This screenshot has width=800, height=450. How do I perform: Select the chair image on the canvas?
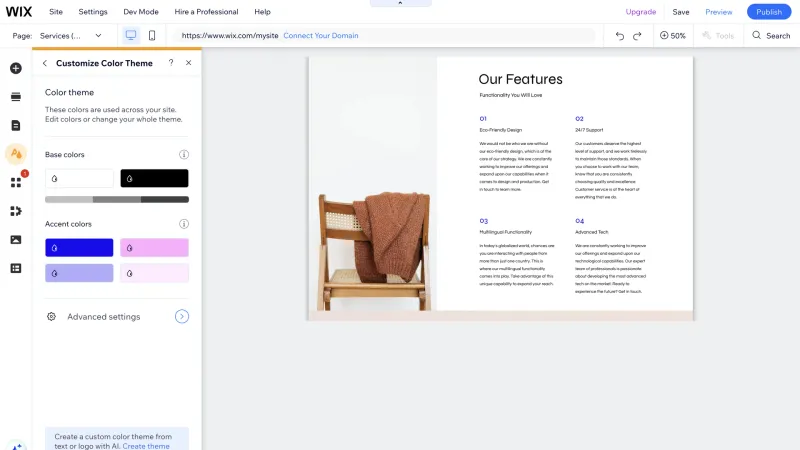373,184
